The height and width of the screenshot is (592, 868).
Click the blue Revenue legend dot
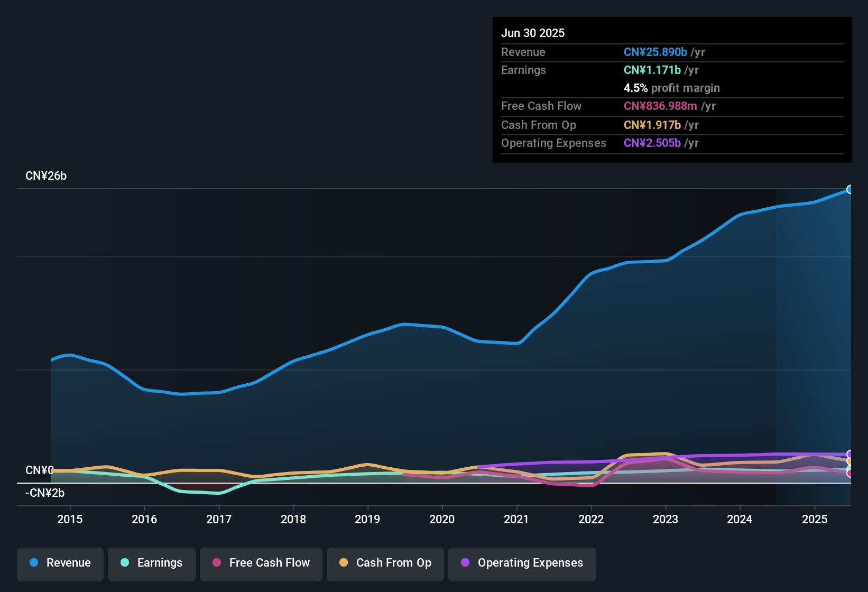click(x=33, y=563)
